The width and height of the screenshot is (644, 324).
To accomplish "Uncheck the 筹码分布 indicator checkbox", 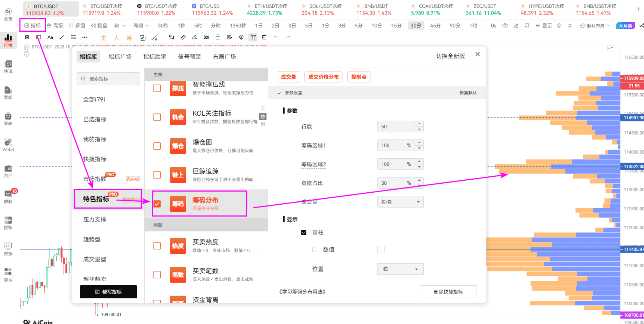I will (x=157, y=204).
